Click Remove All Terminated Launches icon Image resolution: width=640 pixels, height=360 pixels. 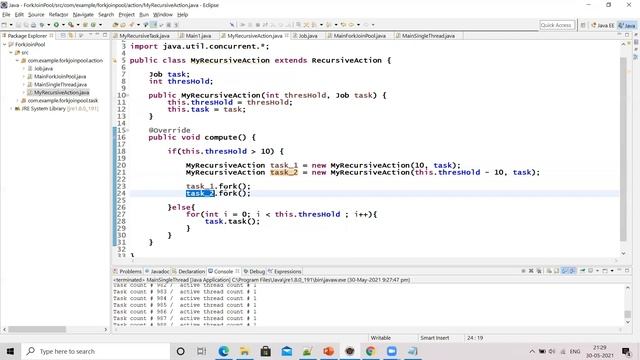point(539,271)
